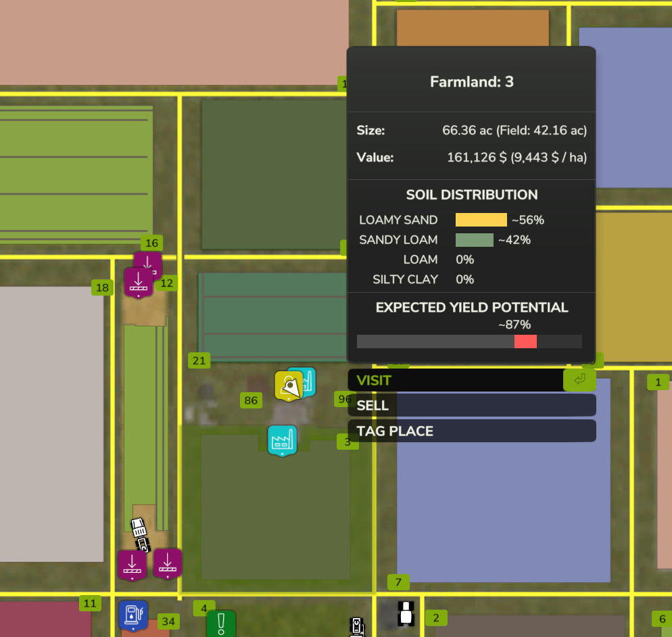672x637 pixels.
Task: Click field number label 12
Action: tap(167, 283)
